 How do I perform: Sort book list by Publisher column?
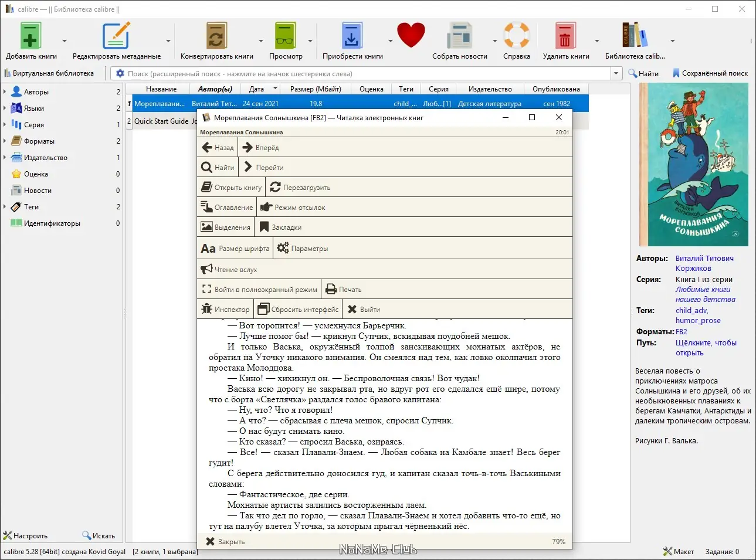[x=490, y=89]
